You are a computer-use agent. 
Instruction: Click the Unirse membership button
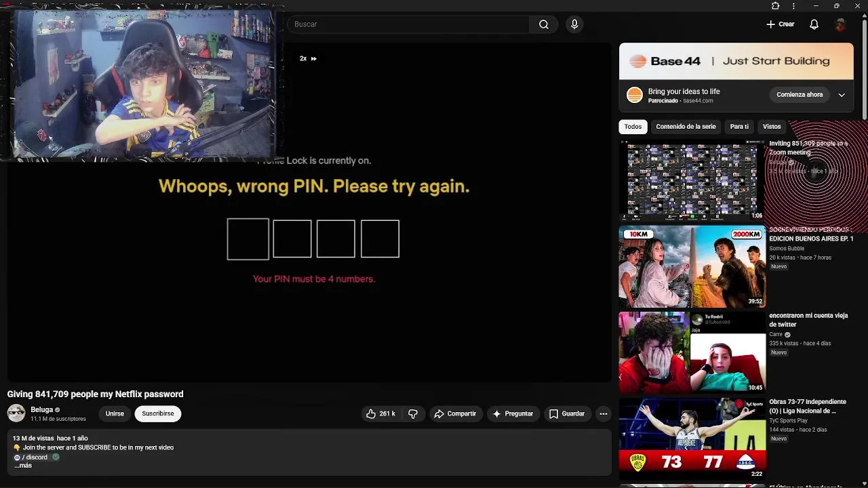tap(115, 413)
